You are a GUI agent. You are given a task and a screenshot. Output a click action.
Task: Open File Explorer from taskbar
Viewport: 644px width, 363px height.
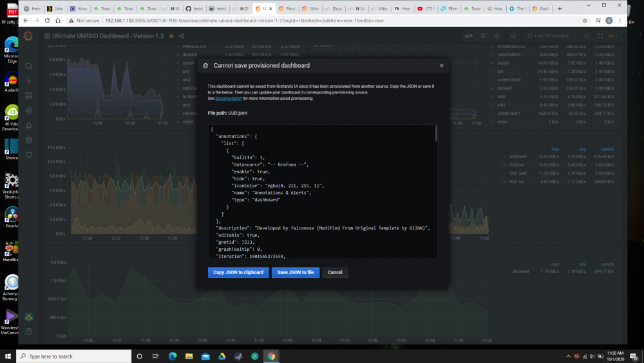click(x=189, y=357)
